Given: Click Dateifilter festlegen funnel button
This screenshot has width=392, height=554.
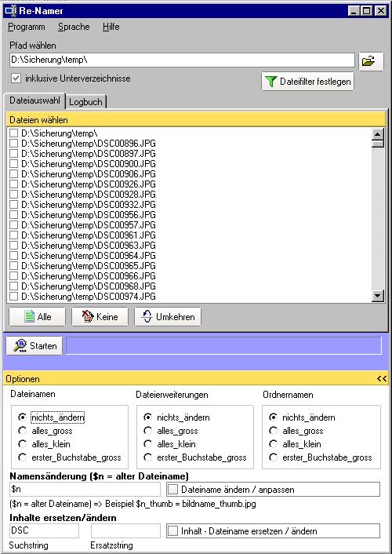Looking at the screenshot, I should pyautogui.click(x=307, y=82).
